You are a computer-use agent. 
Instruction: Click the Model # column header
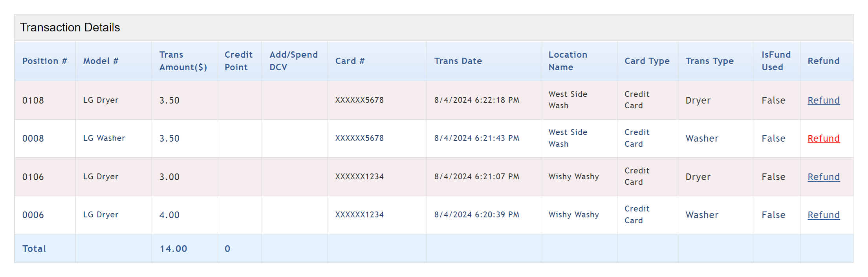(x=101, y=61)
